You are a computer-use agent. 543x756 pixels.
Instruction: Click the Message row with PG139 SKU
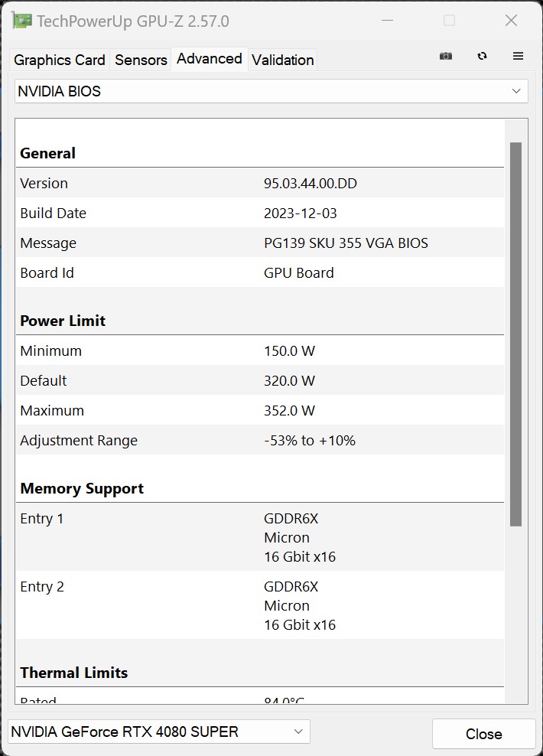pyautogui.click(x=259, y=243)
